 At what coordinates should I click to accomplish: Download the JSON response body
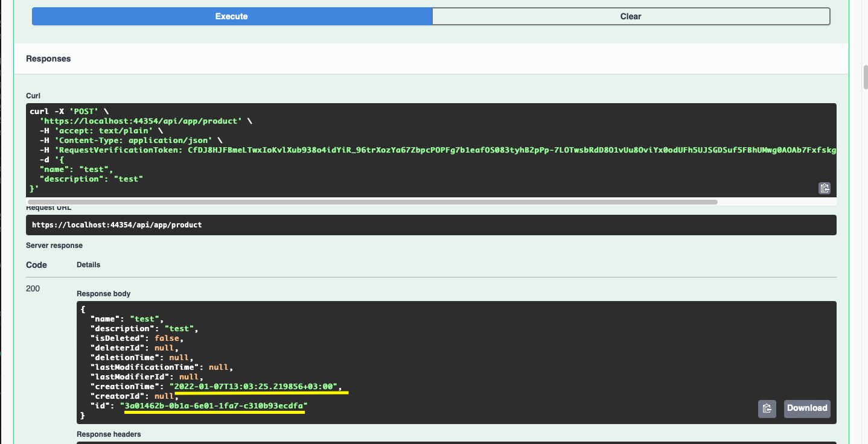(x=806, y=408)
